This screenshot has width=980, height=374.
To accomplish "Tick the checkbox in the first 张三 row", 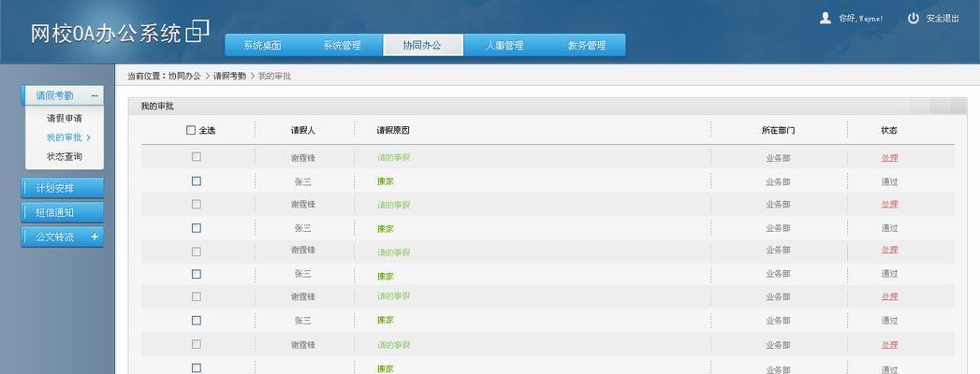I will point(197,181).
